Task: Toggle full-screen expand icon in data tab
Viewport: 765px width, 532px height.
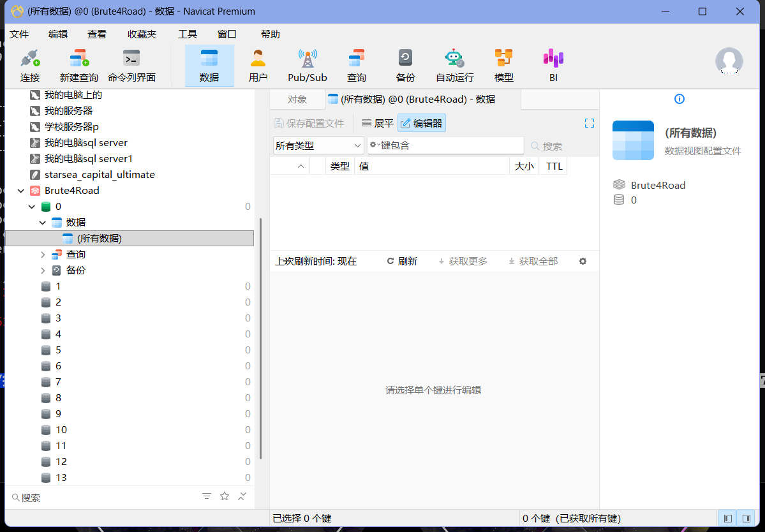Action: click(590, 123)
